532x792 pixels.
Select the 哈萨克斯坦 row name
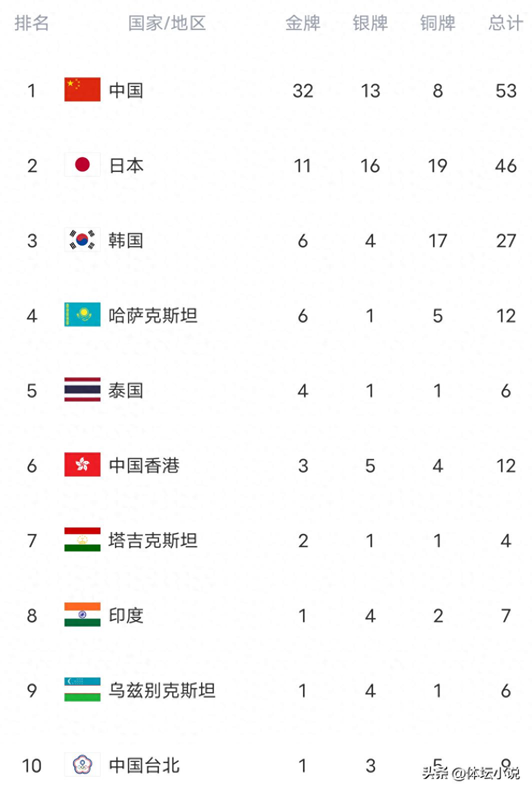pyautogui.click(x=153, y=315)
